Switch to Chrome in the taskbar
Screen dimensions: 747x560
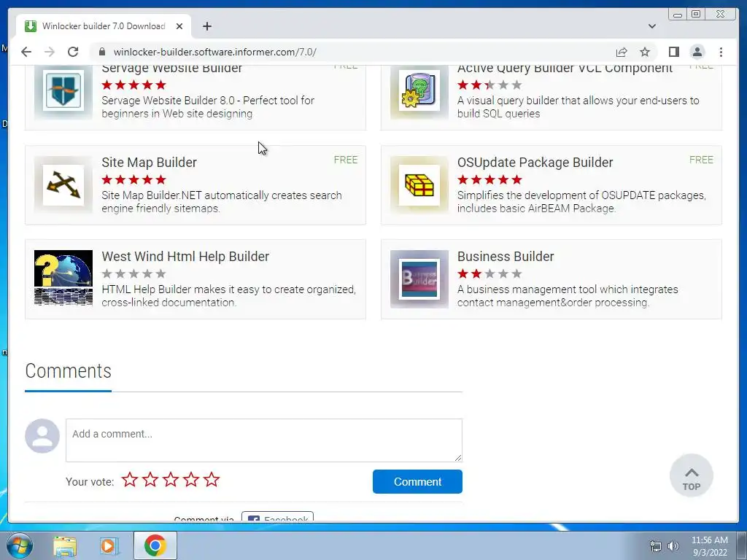point(155,545)
